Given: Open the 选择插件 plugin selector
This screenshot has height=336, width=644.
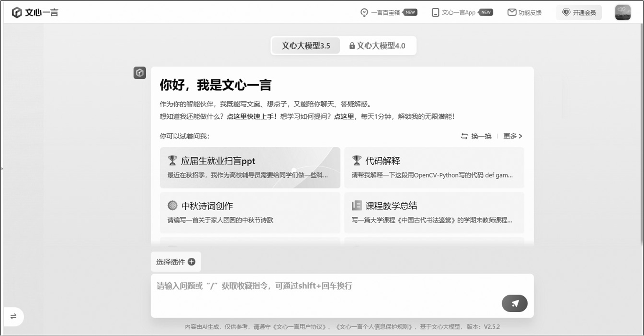Looking at the screenshot, I should coord(176,262).
